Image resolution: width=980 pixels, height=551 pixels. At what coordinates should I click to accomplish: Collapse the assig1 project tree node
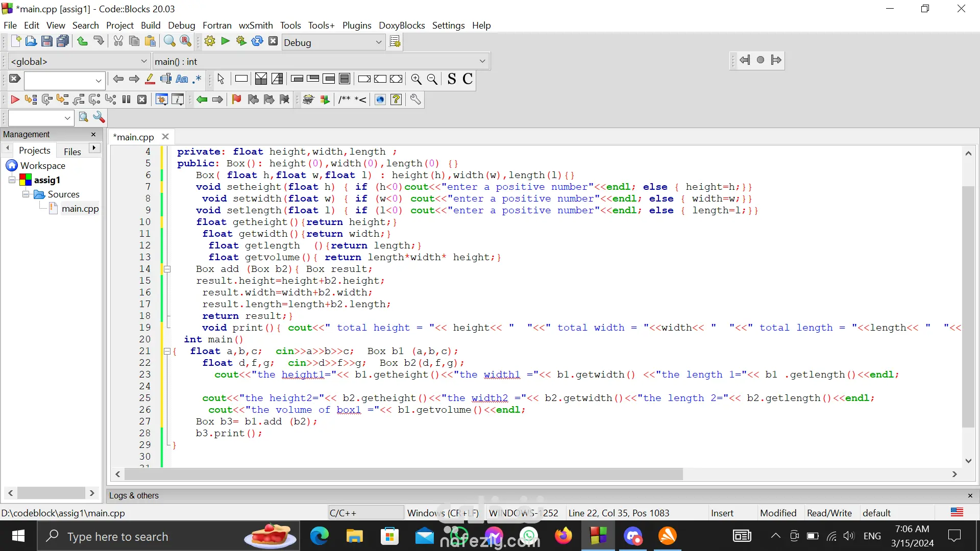tap(12, 180)
